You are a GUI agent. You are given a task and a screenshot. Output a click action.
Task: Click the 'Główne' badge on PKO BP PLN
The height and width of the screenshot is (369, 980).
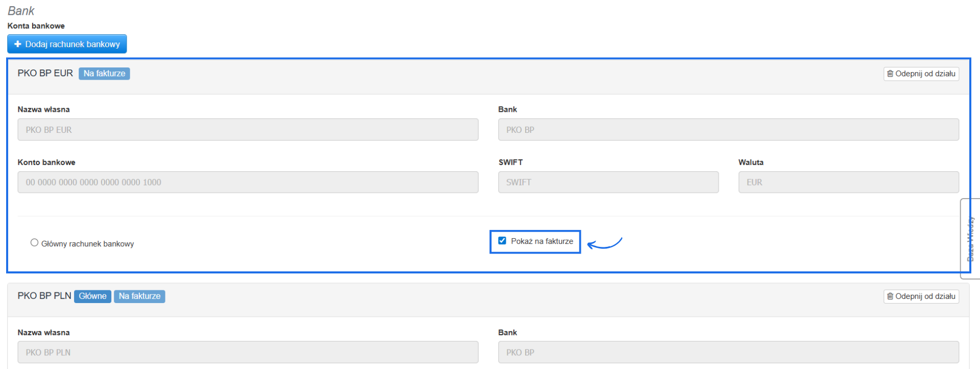tap(92, 296)
